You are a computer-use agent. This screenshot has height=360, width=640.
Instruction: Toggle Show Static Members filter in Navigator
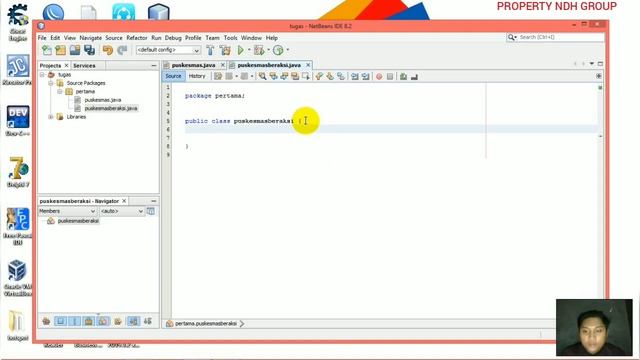pos(75,322)
